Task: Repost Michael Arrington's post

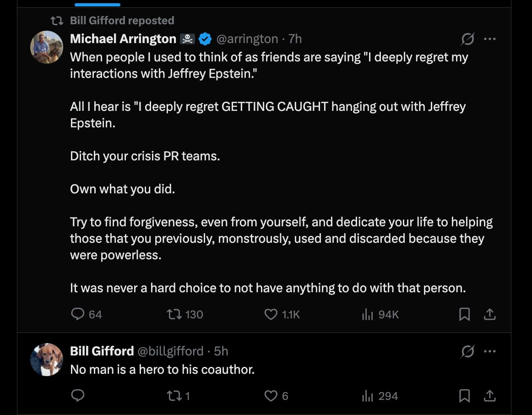Action: pos(174,314)
